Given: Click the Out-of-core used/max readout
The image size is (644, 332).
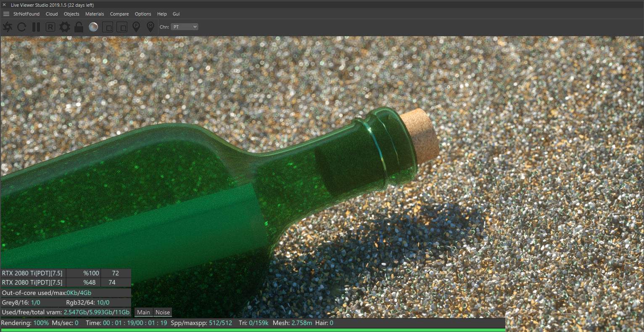Looking at the screenshot, I should (47, 293).
